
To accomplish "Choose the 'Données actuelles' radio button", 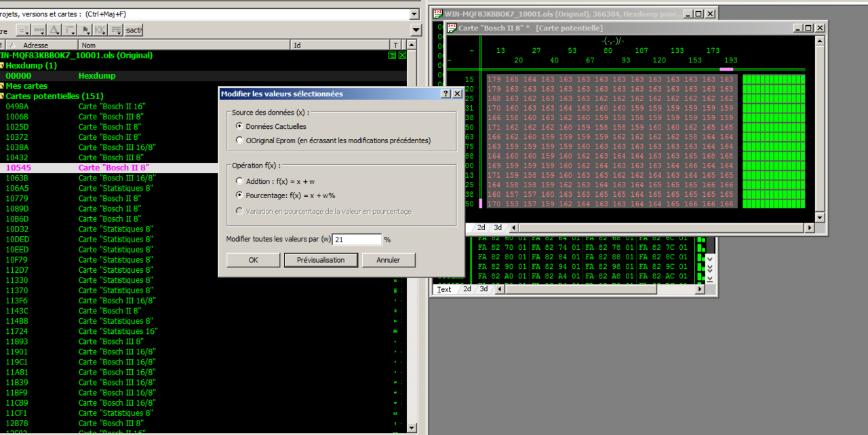I will pyautogui.click(x=239, y=126).
